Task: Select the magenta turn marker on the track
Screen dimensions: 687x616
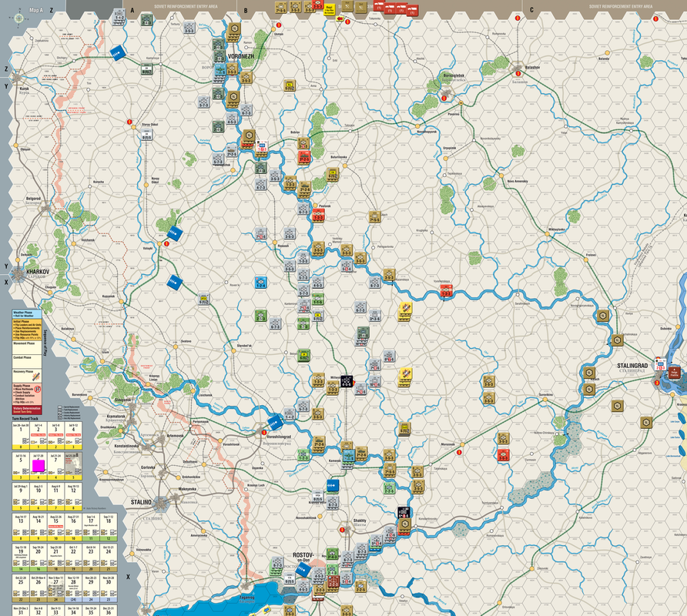Action: 38,466
